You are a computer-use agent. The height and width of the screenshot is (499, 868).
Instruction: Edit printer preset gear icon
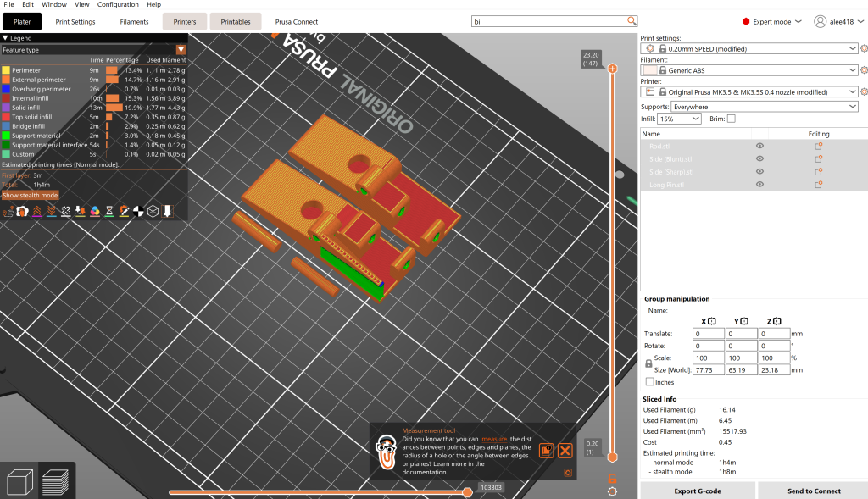(864, 91)
